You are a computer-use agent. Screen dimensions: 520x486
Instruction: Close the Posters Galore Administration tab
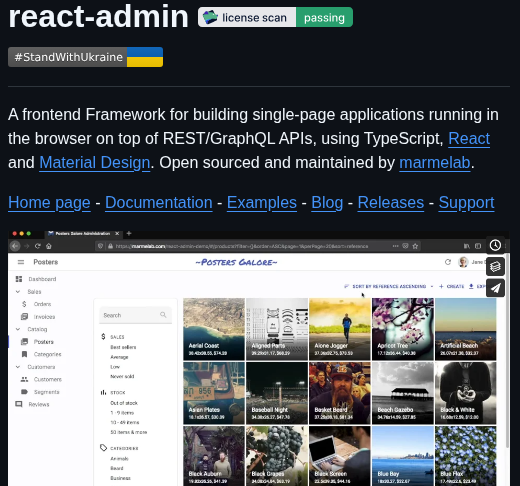117,233
